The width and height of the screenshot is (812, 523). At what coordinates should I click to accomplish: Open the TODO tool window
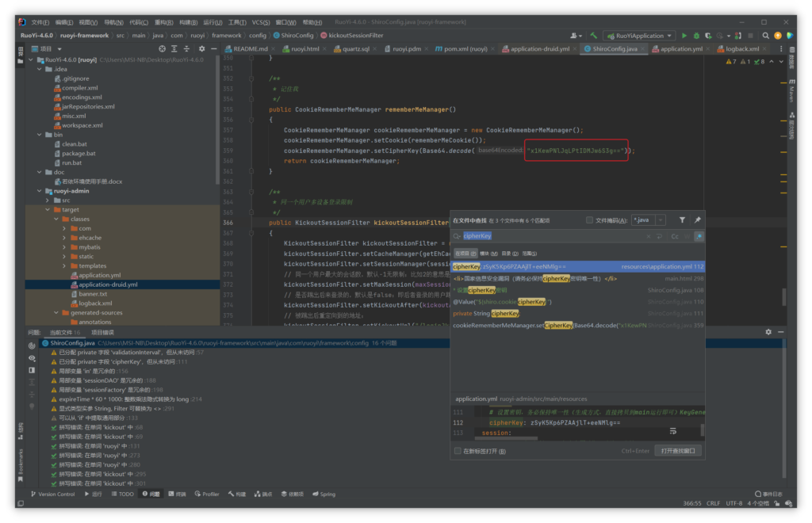click(122, 494)
